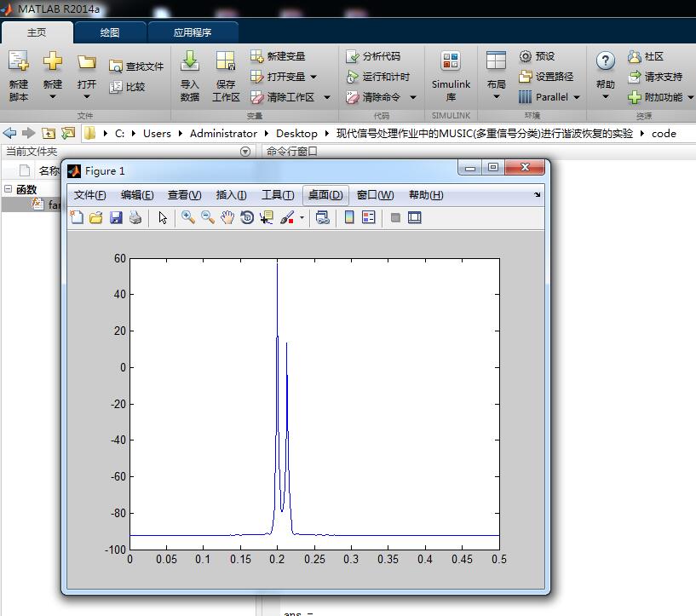The width and height of the screenshot is (696, 616).
Task: Save the workspace
Action: [x=226, y=76]
